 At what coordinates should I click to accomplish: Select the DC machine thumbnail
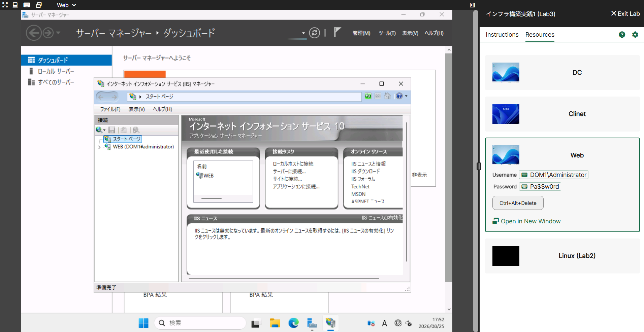click(506, 72)
